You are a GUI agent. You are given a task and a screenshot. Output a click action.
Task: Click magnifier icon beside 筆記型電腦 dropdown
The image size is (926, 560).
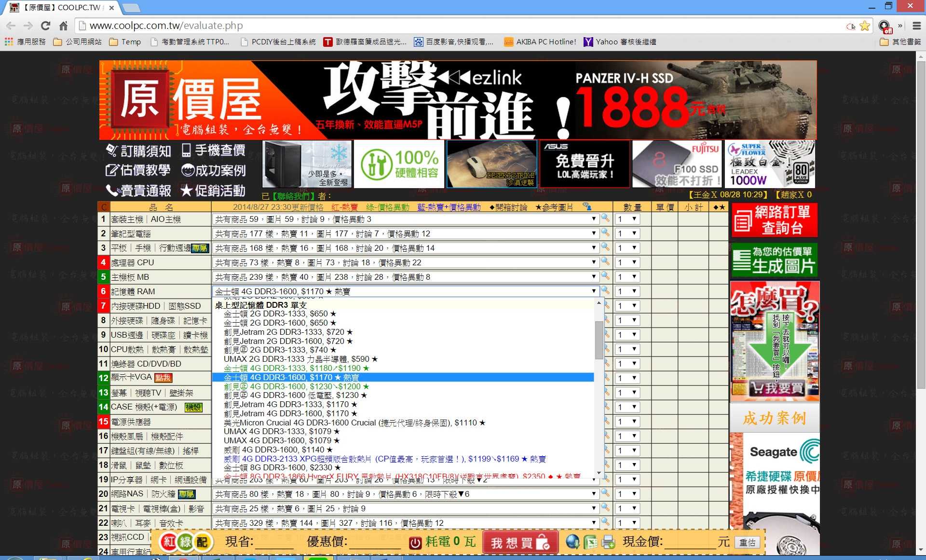(605, 233)
